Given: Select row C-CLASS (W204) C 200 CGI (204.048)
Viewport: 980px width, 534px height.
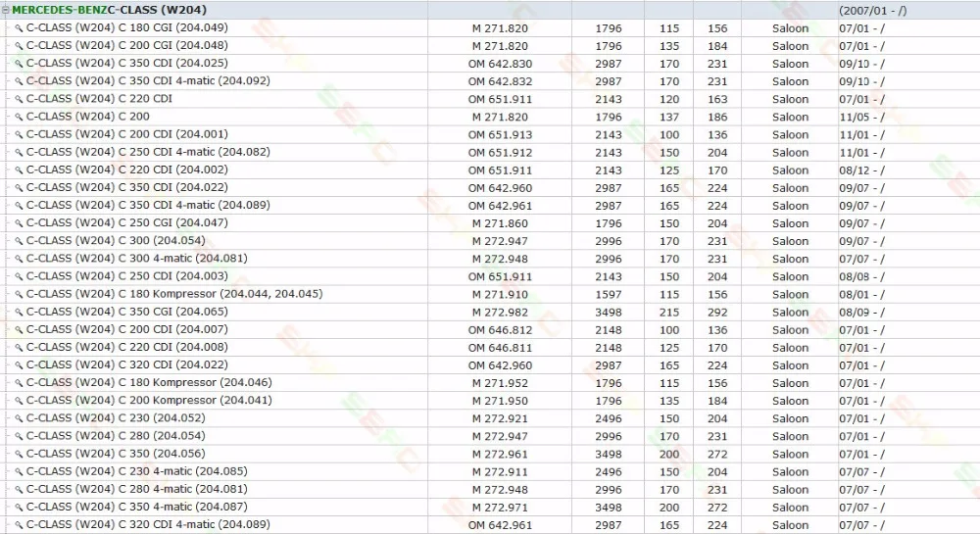Looking at the screenshot, I should click(x=490, y=46).
